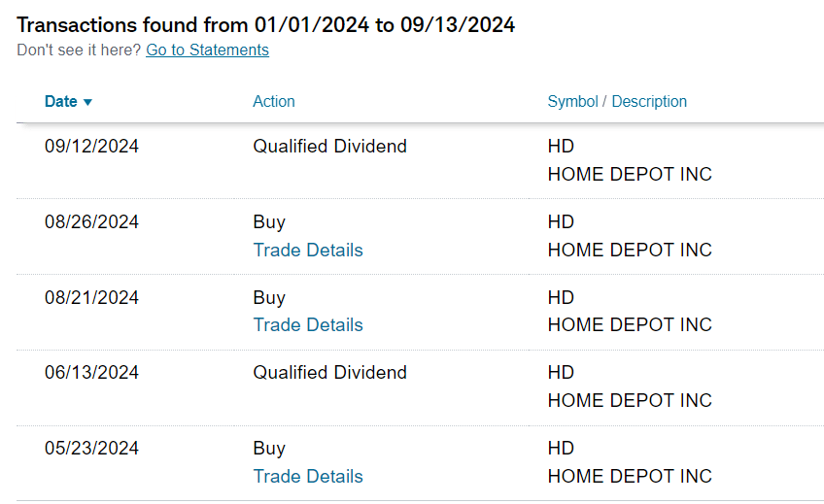Select Qualified Dividend on the 06/13/2024 row

pos(329,373)
